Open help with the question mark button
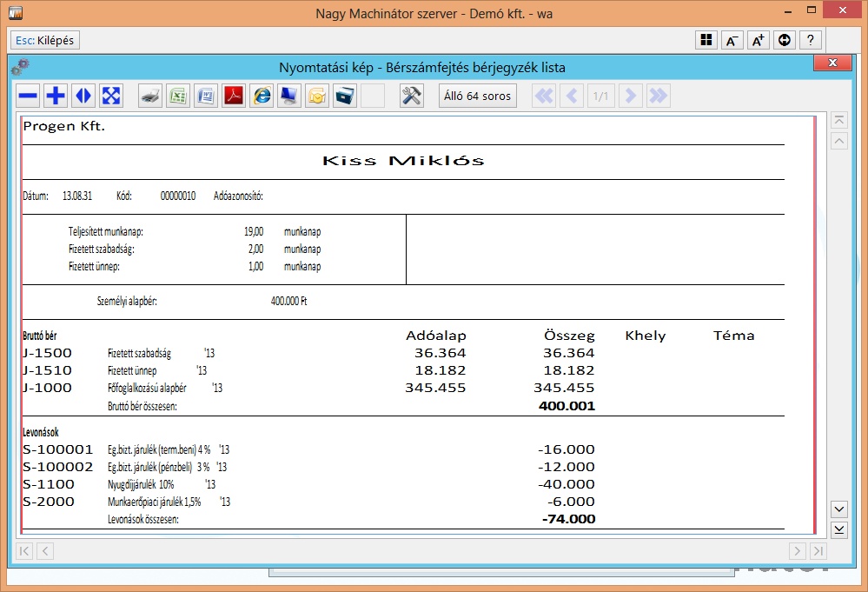Viewport: 868px width, 592px height. [x=811, y=40]
